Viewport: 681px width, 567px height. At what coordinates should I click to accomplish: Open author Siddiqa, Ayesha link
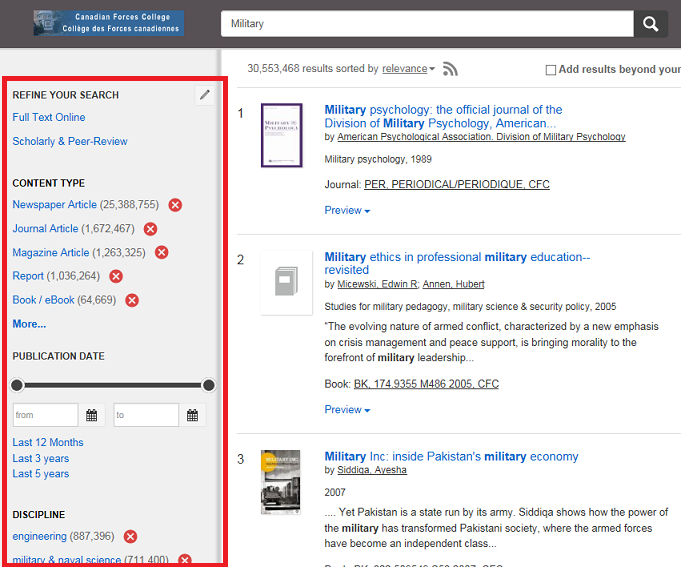(x=372, y=470)
